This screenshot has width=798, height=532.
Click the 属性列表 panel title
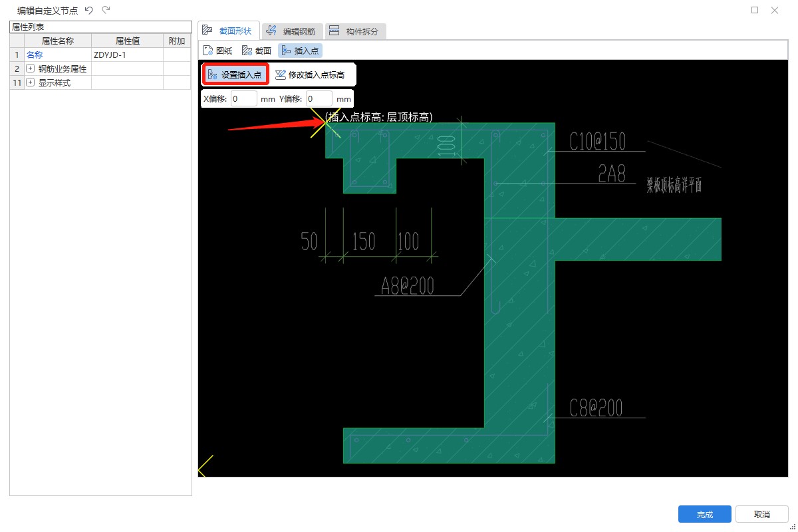(28, 27)
